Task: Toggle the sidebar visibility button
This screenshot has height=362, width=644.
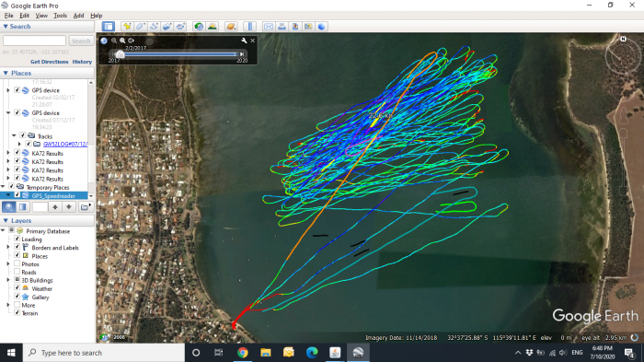Action: tap(109, 27)
